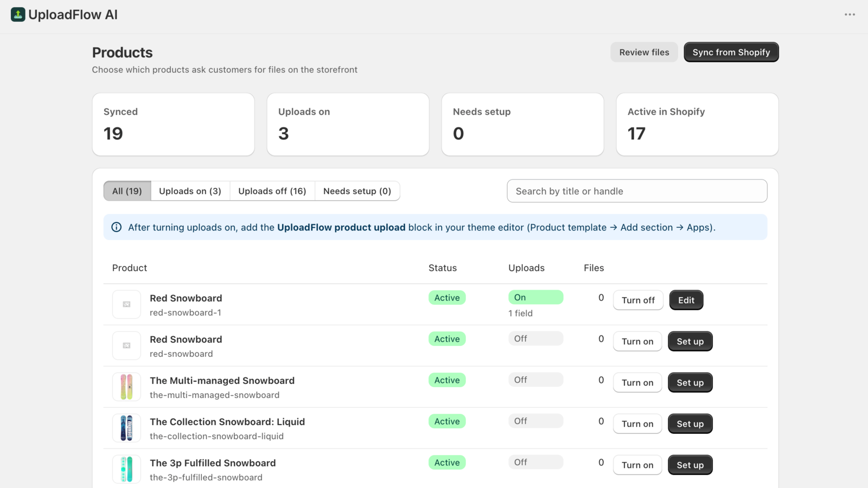Image resolution: width=868 pixels, height=488 pixels.
Task: Open the three-dot more options menu
Action: point(850,15)
